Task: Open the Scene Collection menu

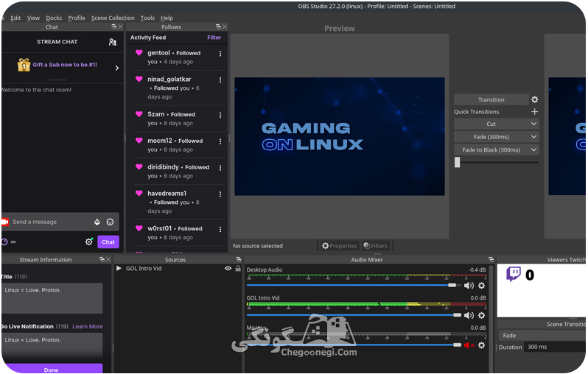Action: click(113, 18)
